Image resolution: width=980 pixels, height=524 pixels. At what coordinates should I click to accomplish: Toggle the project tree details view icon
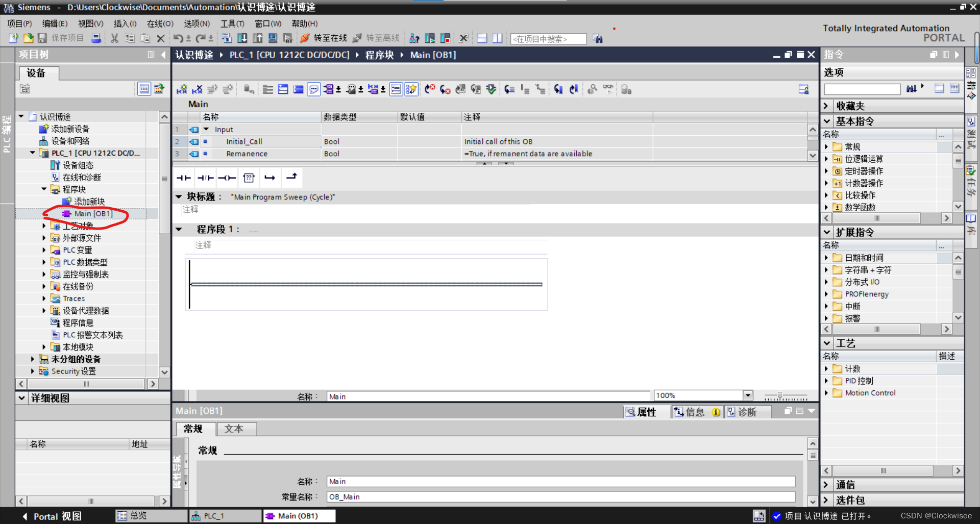pyautogui.click(x=144, y=89)
